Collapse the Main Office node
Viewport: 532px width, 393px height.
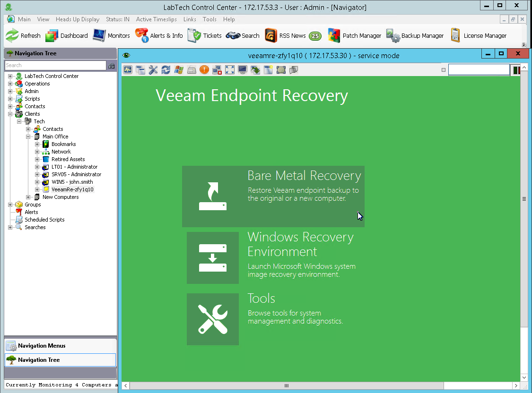point(29,136)
